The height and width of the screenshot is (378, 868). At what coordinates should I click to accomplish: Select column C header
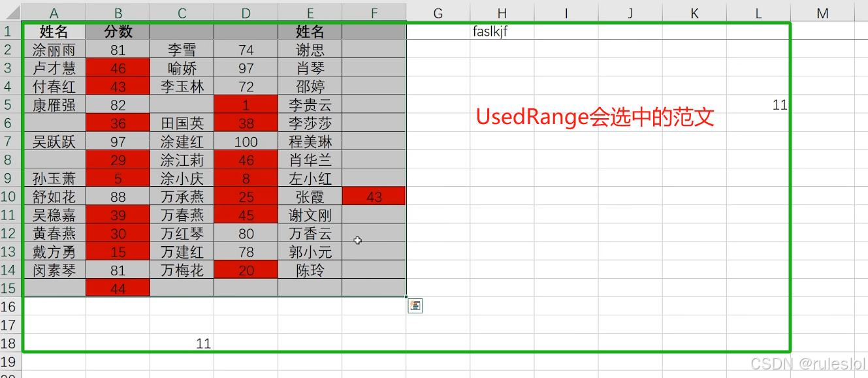click(x=182, y=13)
